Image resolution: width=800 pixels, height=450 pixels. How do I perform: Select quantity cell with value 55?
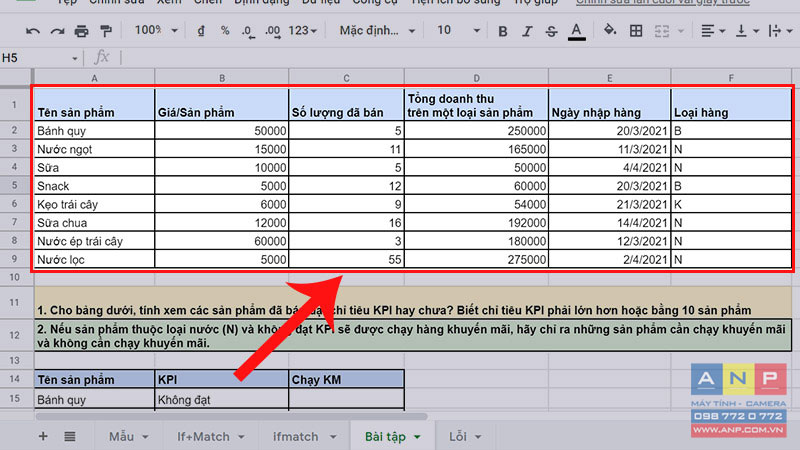pos(346,259)
